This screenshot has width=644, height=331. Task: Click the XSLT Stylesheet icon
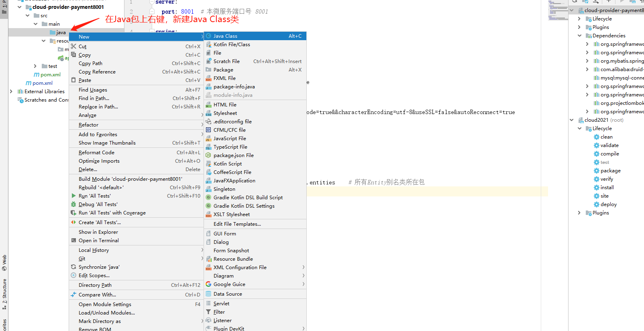[208, 215]
